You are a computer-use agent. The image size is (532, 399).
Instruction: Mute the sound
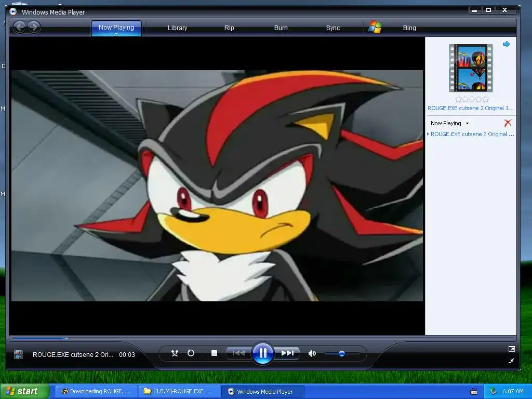click(x=312, y=353)
